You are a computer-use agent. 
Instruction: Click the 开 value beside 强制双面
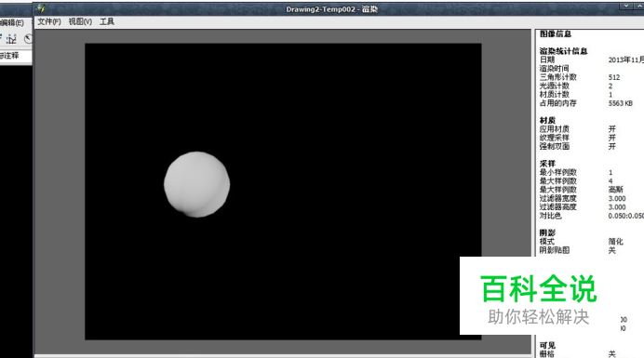612,146
